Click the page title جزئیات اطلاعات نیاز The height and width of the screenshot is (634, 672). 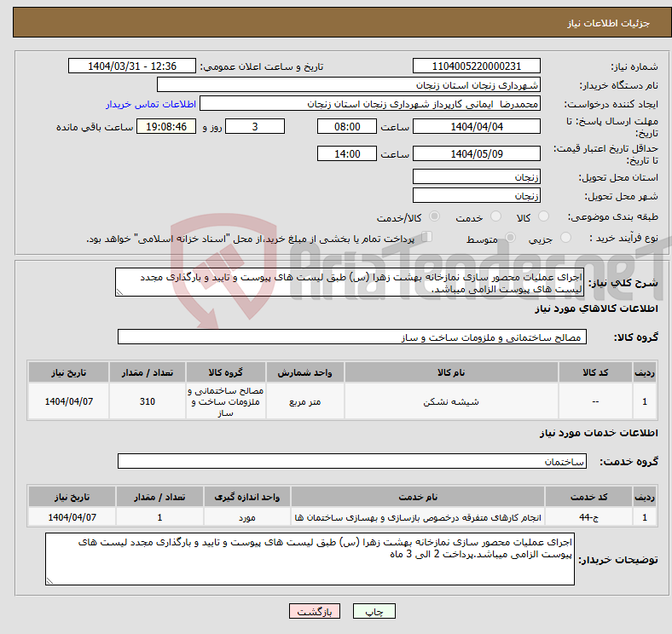(x=609, y=23)
